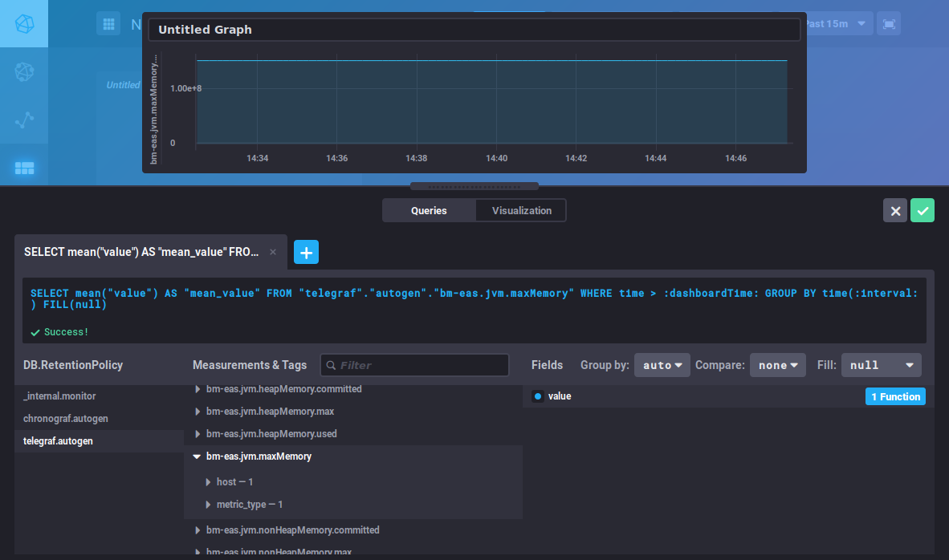The image size is (949, 560).
Task: Discard changes with the X button
Action: [895, 210]
